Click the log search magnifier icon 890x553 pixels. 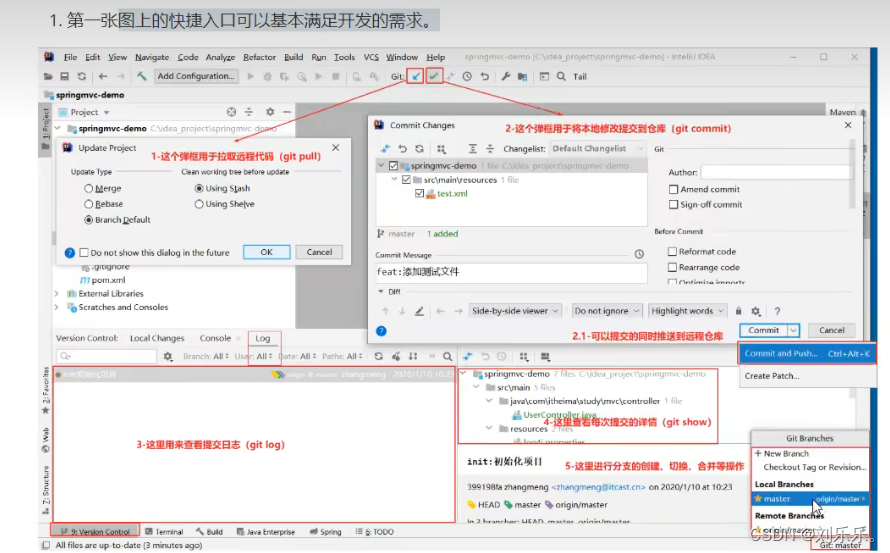click(448, 357)
